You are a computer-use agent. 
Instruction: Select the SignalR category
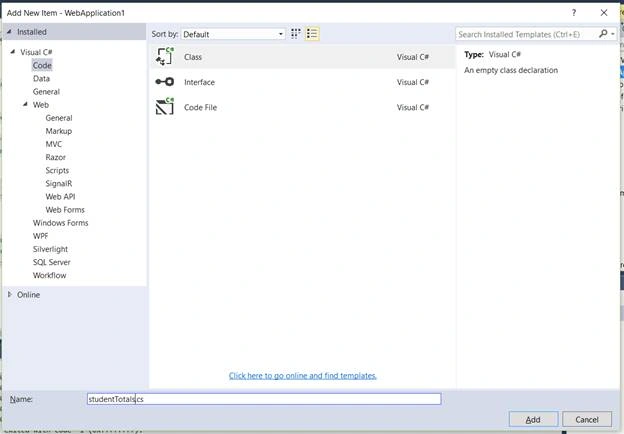coord(58,183)
